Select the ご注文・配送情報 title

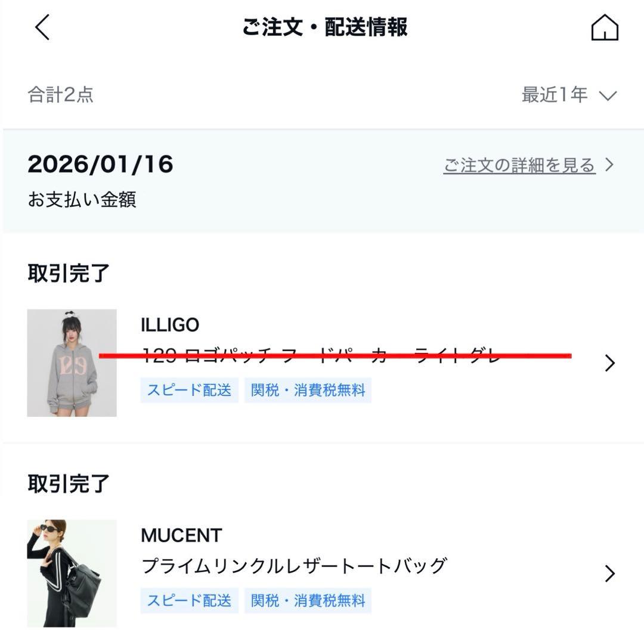(324, 27)
